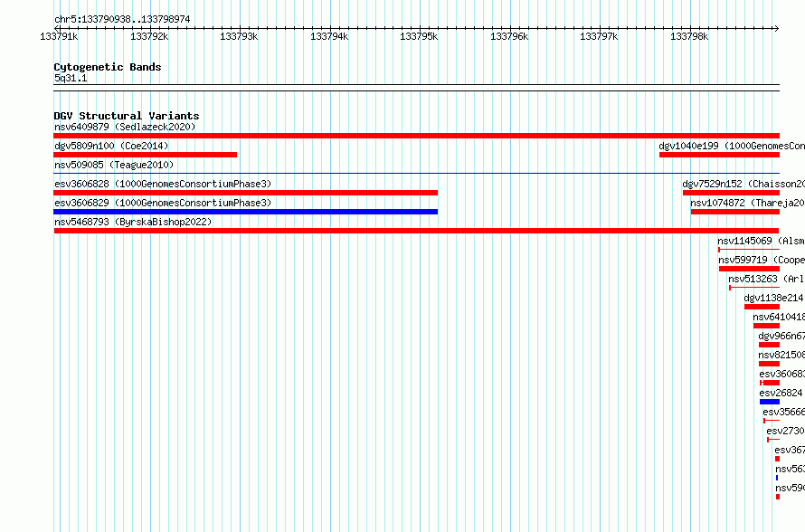
Task: Open the DGV Structural Variants track title
Action: click(x=127, y=116)
